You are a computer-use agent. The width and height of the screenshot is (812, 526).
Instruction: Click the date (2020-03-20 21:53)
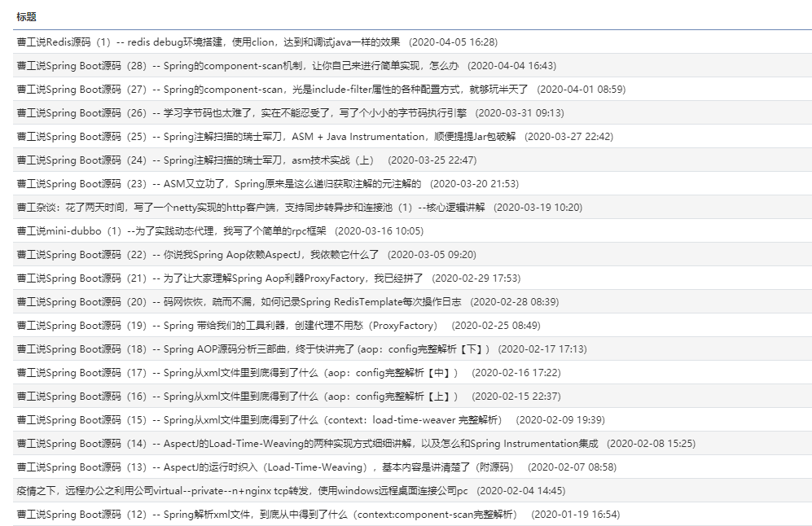click(x=474, y=184)
